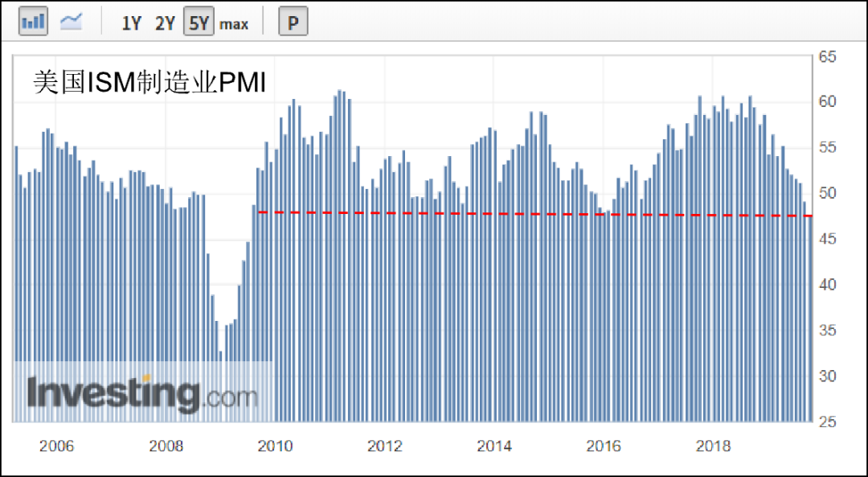
Task: Click the 美国ISM制造业PMI chart title
Action: (149, 83)
